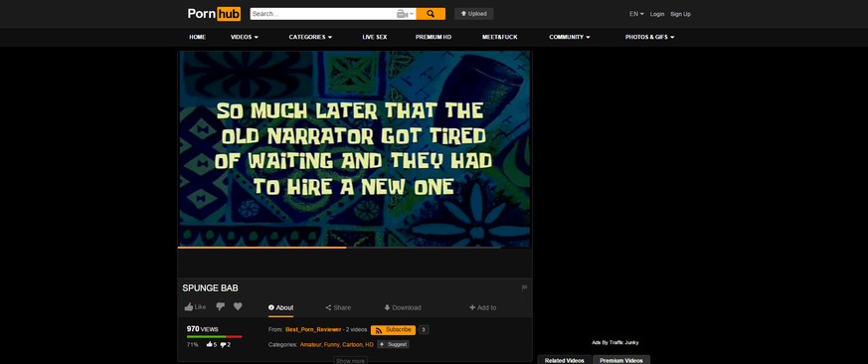Click the site logo in the header

pyautogui.click(x=214, y=14)
